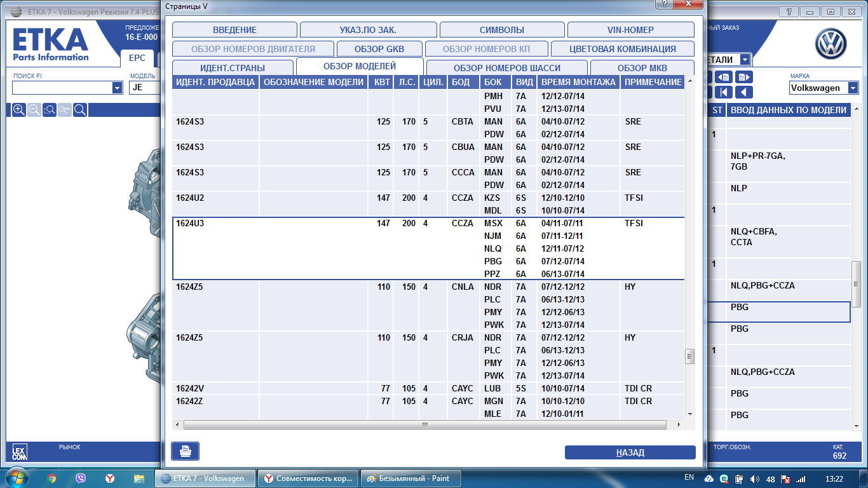868x488 pixels.
Task: Switch to ЦВЕТОВАЯ КОМБИНАЦИЯ tab
Action: pyautogui.click(x=623, y=49)
